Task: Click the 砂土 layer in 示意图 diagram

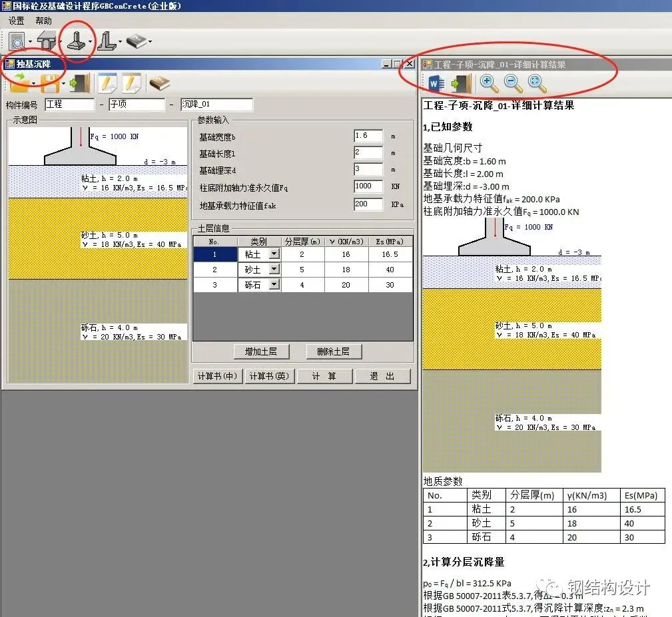Action: click(x=98, y=238)
